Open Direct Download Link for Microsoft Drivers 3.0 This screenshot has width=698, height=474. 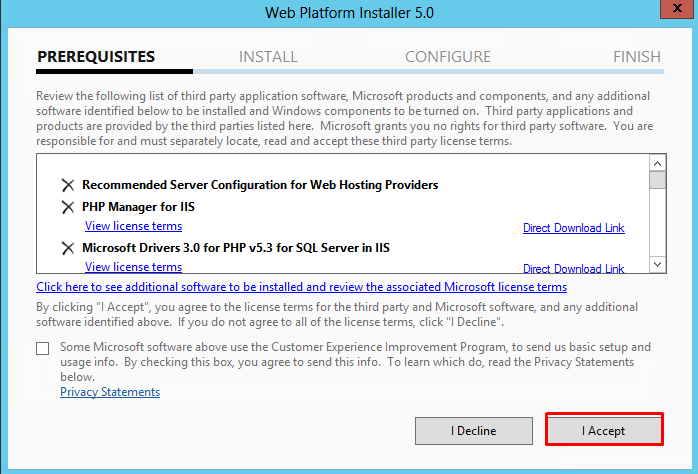(573, 268)
